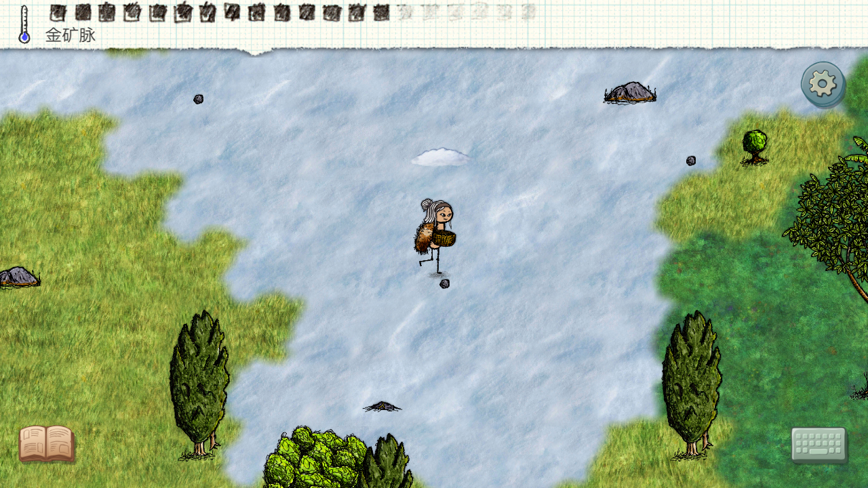The height and width of the screenshot is (488, 868).
Task: Click the tall cypress tree on the right
Action: coord(691,383)
